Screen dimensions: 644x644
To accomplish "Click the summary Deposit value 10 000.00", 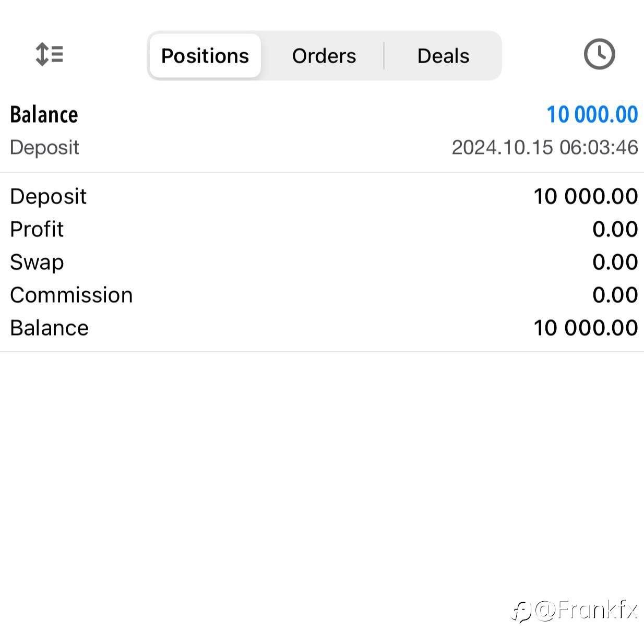I will tap(586, 196).
